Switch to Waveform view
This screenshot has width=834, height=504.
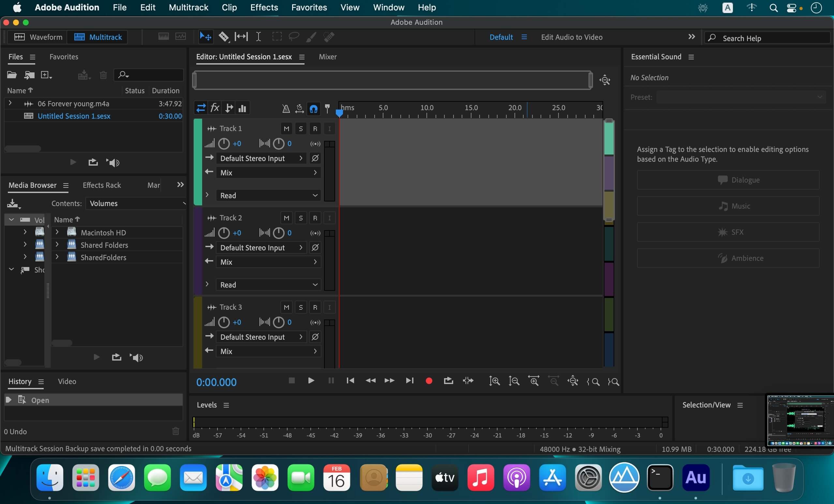coord(38,37)
